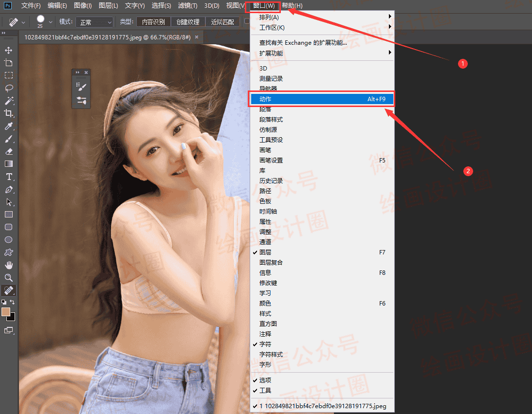The image size is (532, 414).
Task: Expand the 扩展功能 submenu
Action: coord(322,53)
